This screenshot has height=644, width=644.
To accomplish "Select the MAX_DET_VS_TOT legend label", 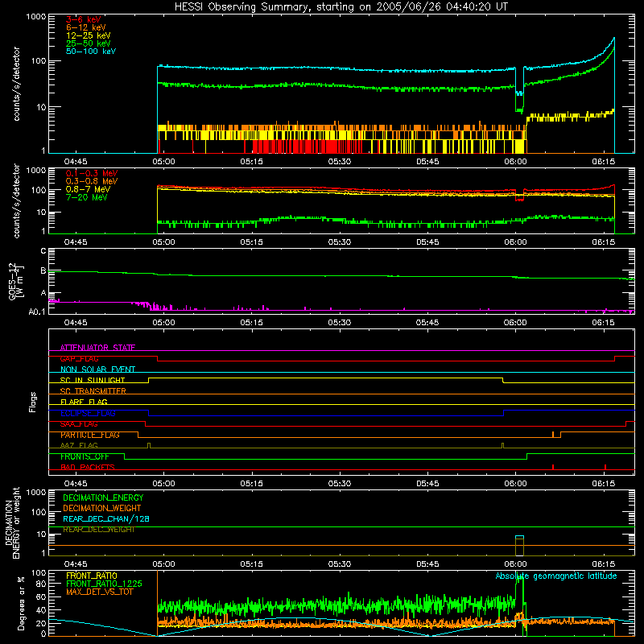I will tap(100, 592).
